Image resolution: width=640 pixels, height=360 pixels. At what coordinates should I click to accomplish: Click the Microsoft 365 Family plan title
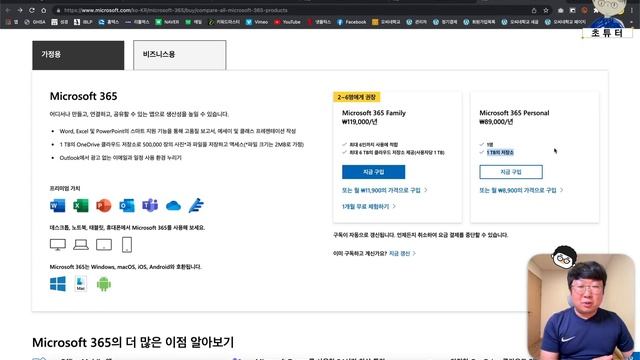[x=374, y=113]
